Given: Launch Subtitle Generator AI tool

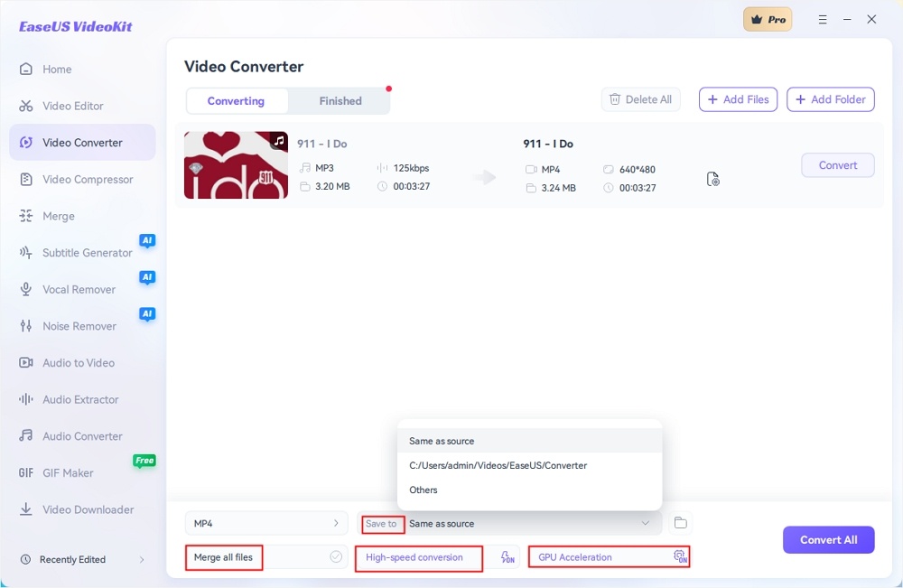Looking at the screenshot, I should 76,253.
